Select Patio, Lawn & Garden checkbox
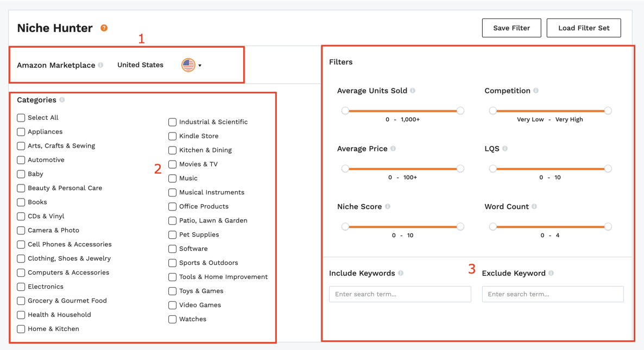Image resolution: width=644 pixels, height=350 pixels. coord(173,220)
